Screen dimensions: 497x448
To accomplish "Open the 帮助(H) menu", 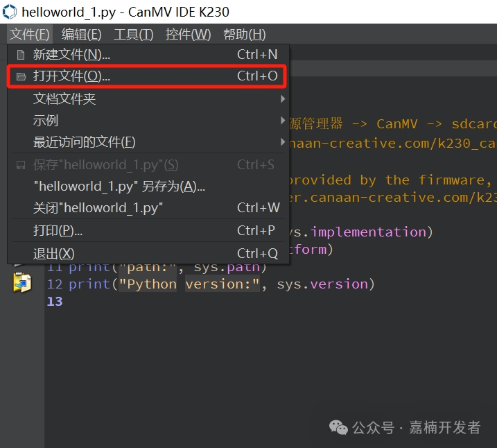I will point(244,34).
